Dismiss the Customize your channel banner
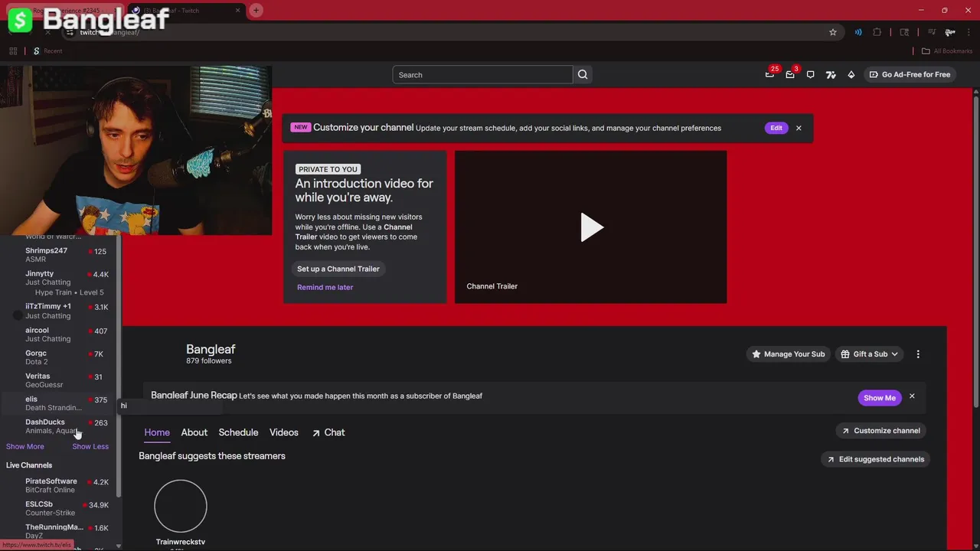980x551 pixels. (x=799, y=128)
